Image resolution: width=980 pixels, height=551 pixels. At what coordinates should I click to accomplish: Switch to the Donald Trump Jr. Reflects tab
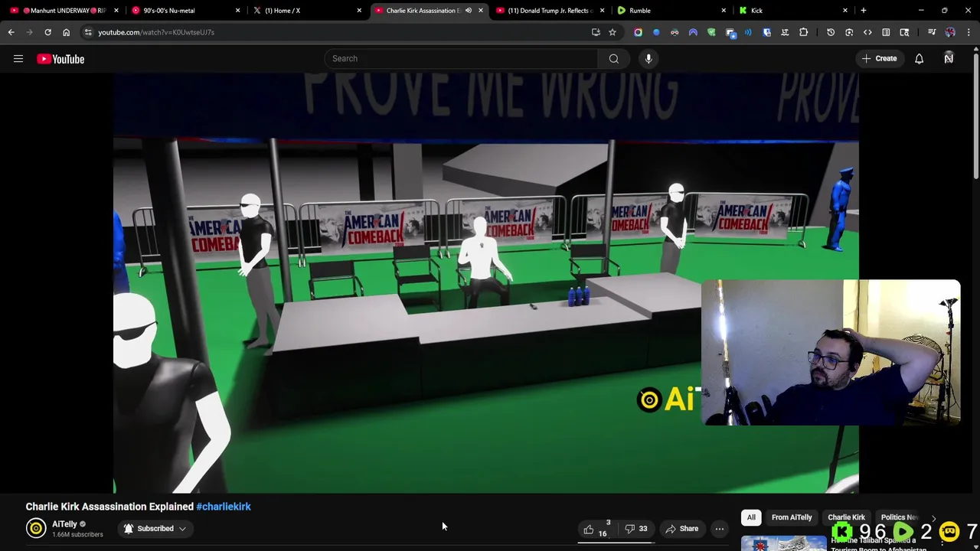pos(550,11)
